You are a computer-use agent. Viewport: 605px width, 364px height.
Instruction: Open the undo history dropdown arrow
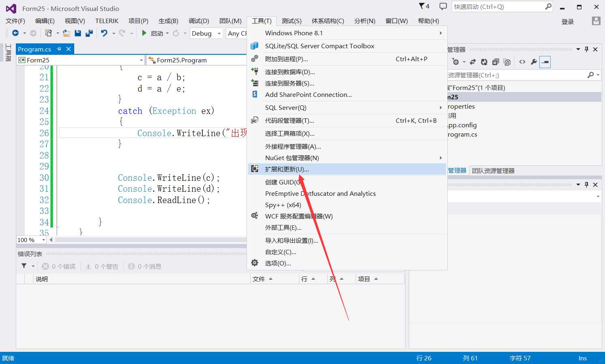coord(114,33)
